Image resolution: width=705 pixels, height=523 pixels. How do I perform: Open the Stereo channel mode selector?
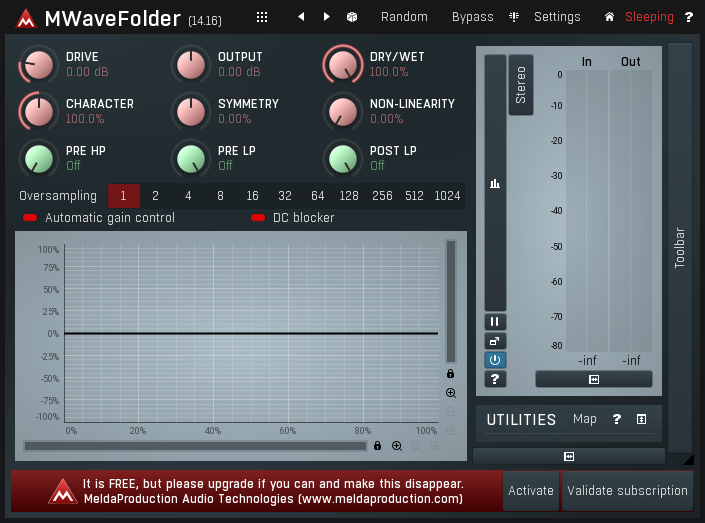pos(520,85)
